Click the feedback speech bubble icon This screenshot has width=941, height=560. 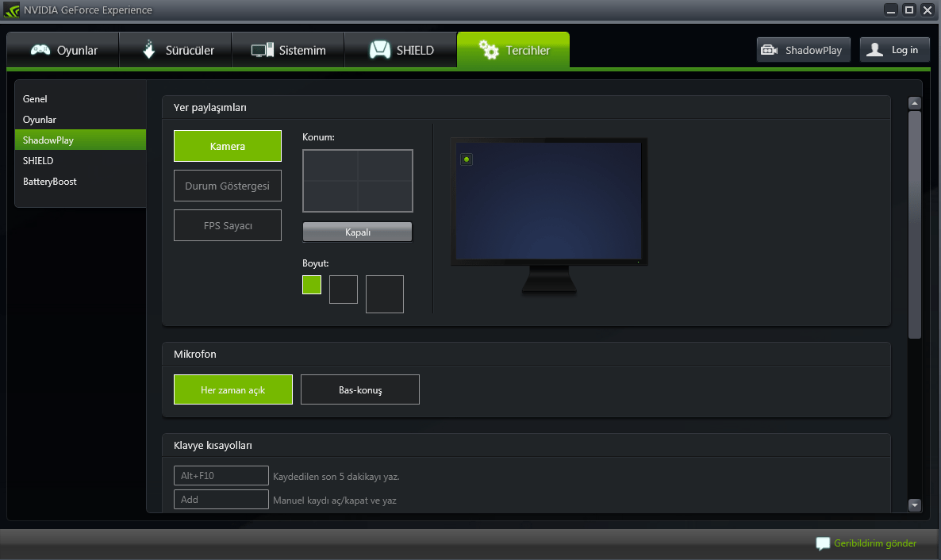[823, 544]
